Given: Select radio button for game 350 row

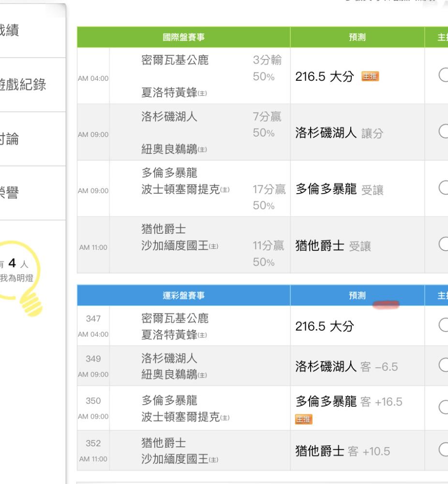Looking at the screenshot, I should click(x=444, y=407).
